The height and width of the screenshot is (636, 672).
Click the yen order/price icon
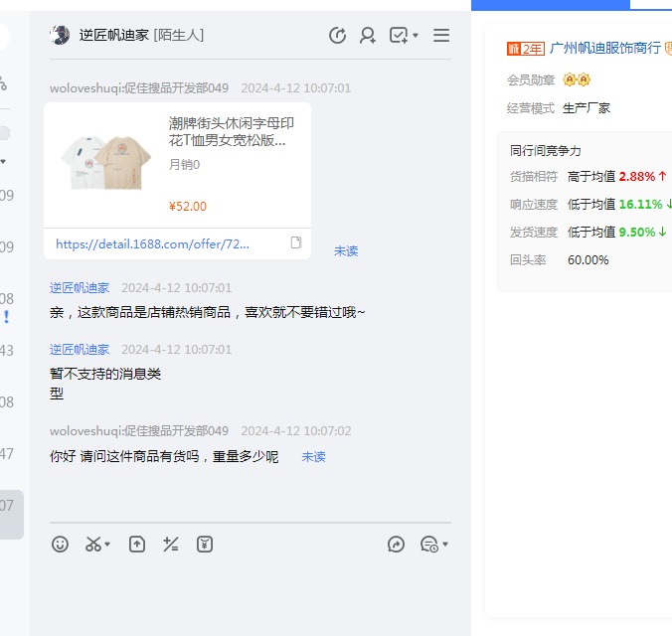205,545
